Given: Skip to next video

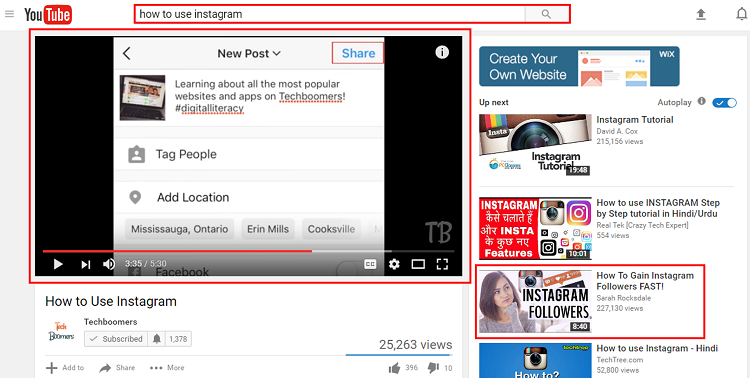Looking at the screenshot, I should tap(86, 264).
